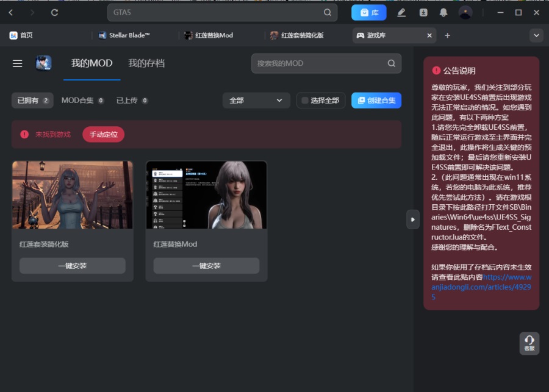This screenshot has width=549, height=392.
Task: Click the 未找到游戏 warning text
Action: pyautogui.click(x=53, y=134)
